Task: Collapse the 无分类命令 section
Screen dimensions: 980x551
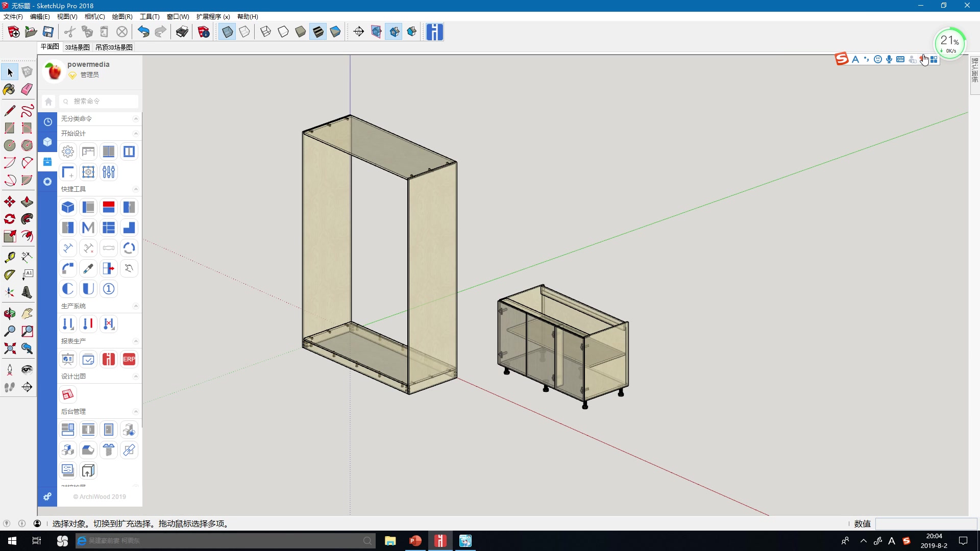Action: pos(136,119)
